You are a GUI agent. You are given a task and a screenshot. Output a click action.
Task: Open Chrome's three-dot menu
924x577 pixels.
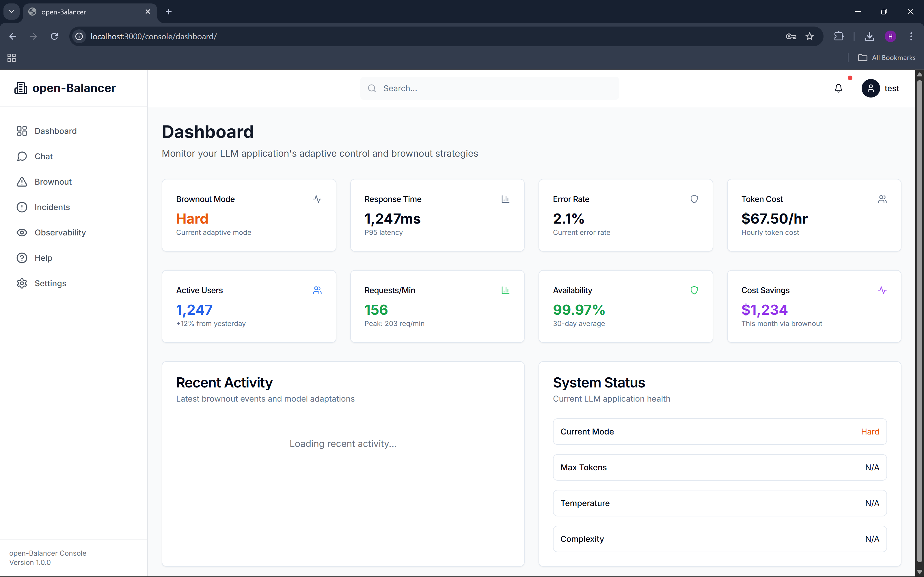[911, 36]
